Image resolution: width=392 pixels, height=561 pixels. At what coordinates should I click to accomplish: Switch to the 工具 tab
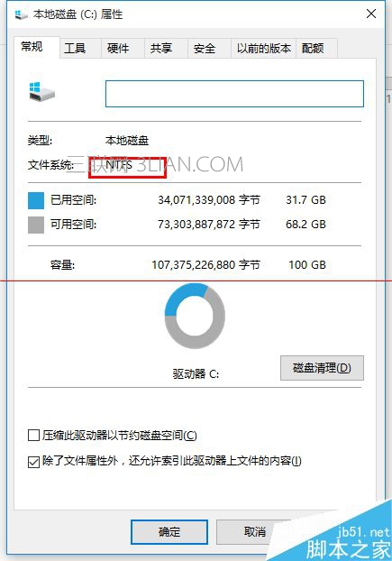click(75, 48)
